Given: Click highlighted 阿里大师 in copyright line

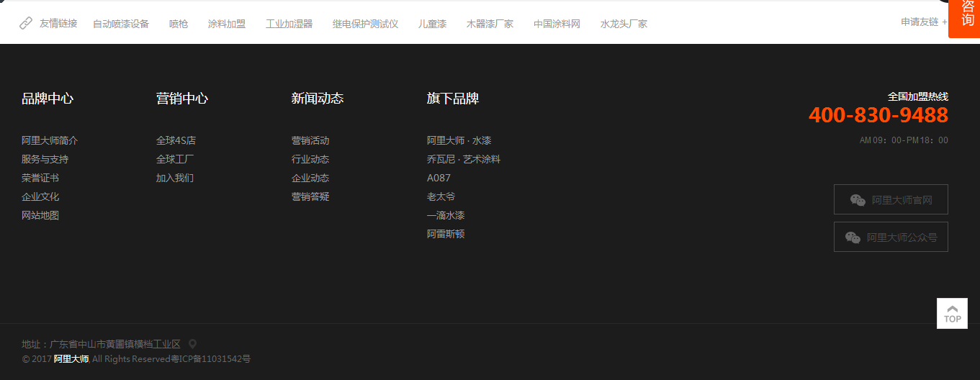Looking at the screenshot, I should 71,358.
